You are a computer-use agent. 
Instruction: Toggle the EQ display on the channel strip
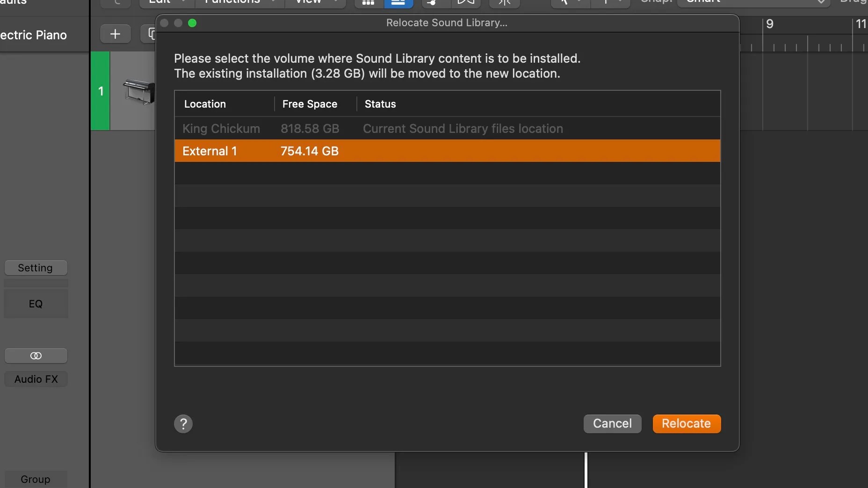(36, 304)
